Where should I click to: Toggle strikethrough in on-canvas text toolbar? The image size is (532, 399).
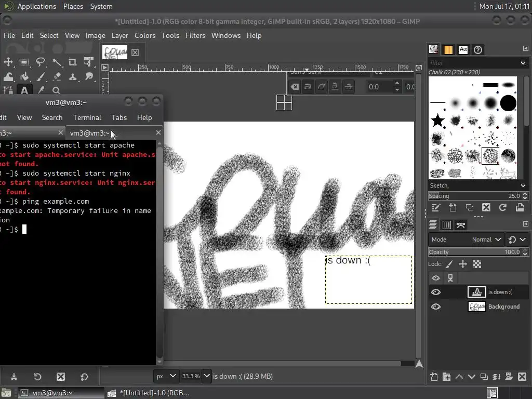(x=349, y=87)
